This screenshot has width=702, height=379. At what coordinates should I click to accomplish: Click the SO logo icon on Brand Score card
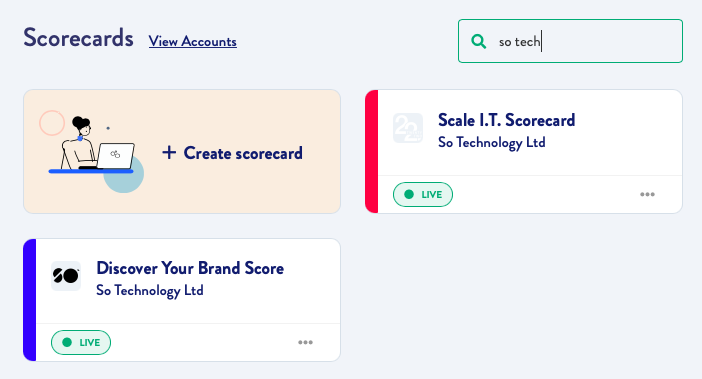66,276
